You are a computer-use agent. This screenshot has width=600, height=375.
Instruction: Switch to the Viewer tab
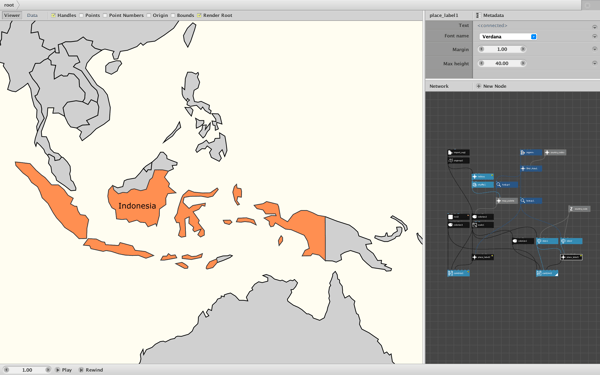(x=12, y=15)
